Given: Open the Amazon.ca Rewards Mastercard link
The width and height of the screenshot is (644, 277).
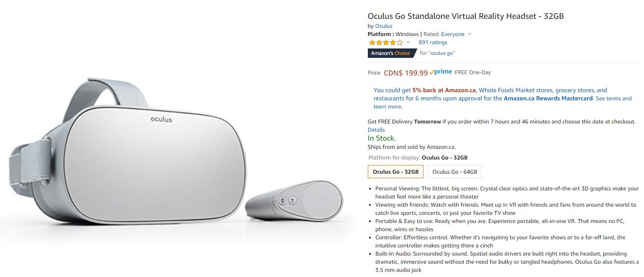Looking at the screenshot, I should [548, 98].
